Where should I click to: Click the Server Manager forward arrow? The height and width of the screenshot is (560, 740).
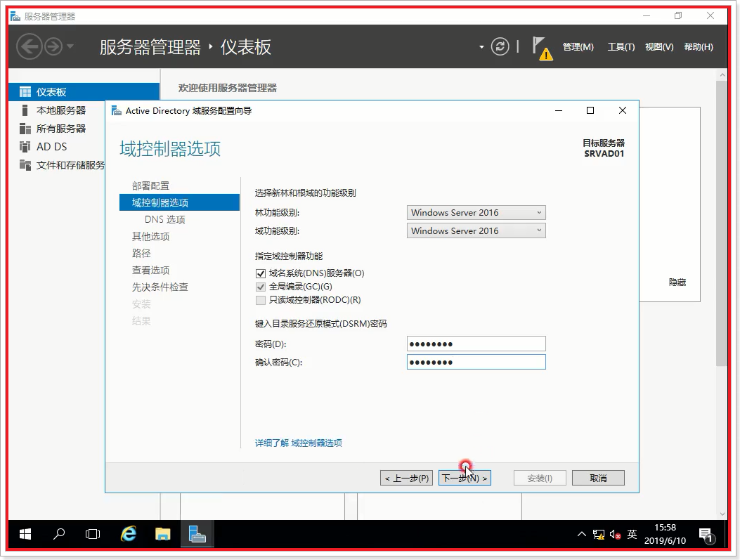pyautogui.click(x=53, y=46)
